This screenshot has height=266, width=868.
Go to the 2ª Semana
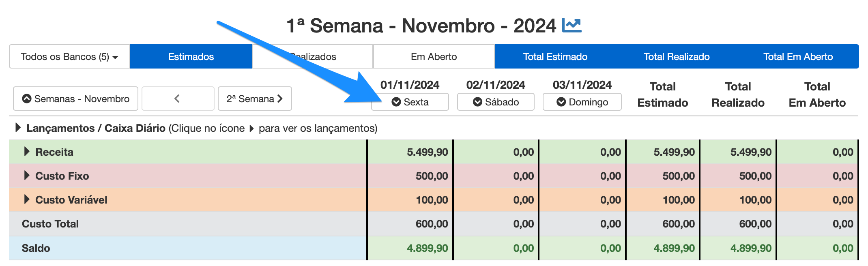pos(255,99)
